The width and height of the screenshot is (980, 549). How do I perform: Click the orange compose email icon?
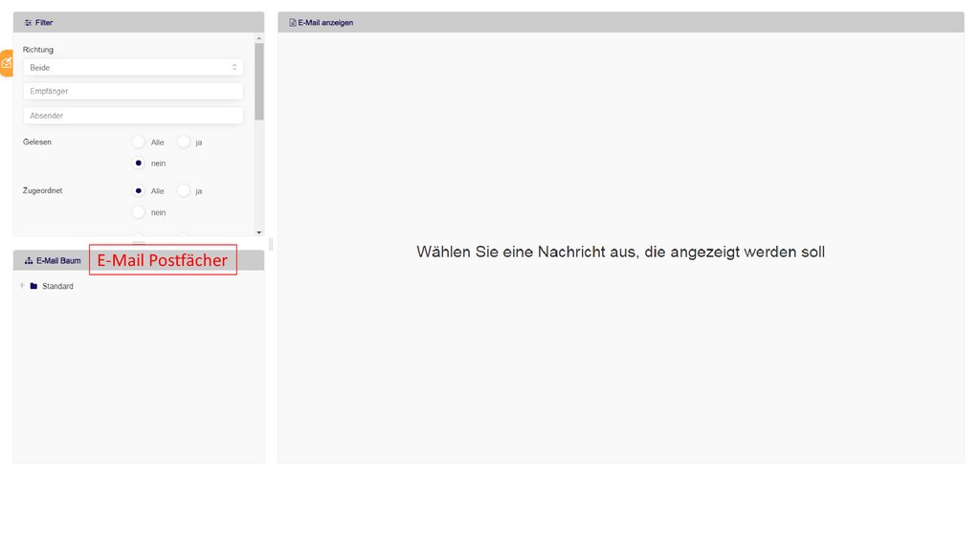[x=6, y=63]
